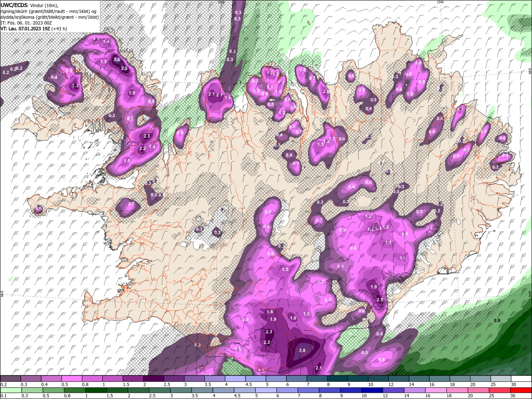Click the 15W longitude label
This screenshot has width=532, height=399.
coord(440,2)
